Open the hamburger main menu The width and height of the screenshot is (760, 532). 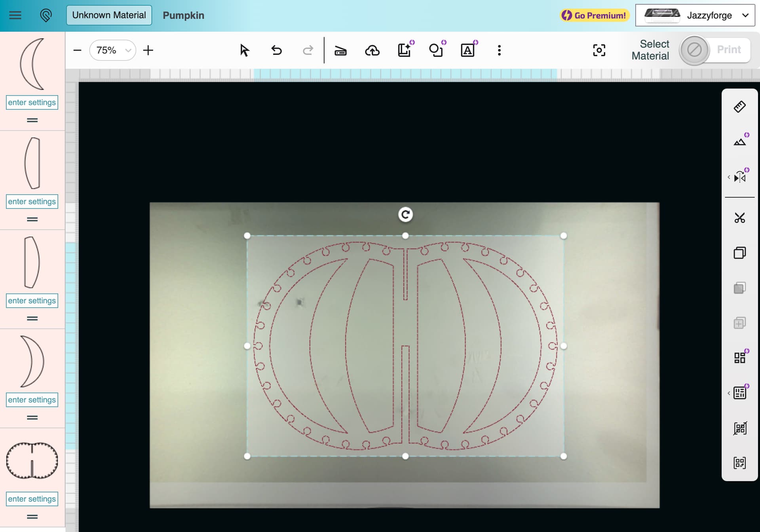15,15
